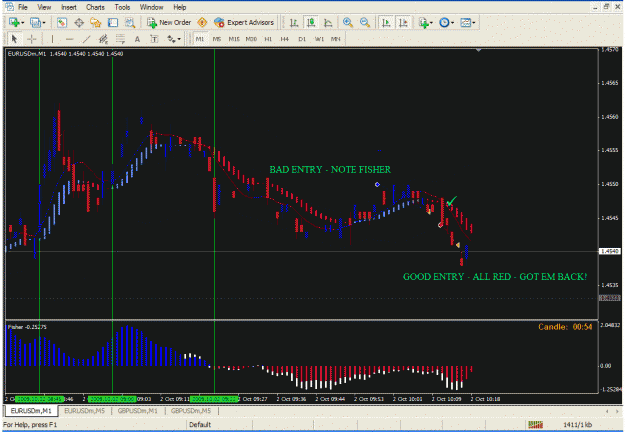Open the Insert menu
The height and width of the screenshot is (432, 625).
coord(69,7)
